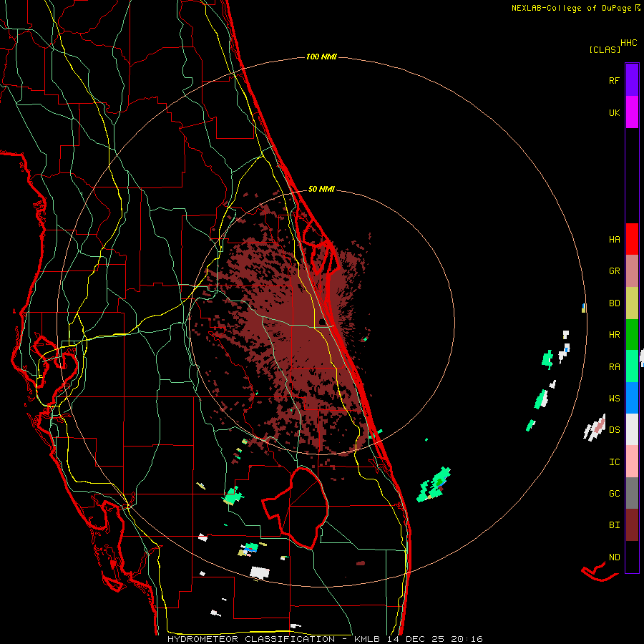Click the brown BI legend color swatch
The image size is (644, 644).
632,525
